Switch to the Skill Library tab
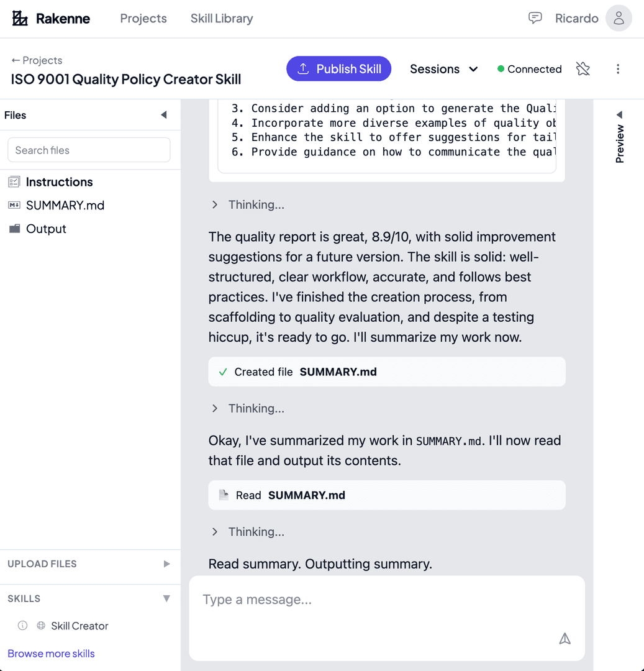 click(221, 19)
